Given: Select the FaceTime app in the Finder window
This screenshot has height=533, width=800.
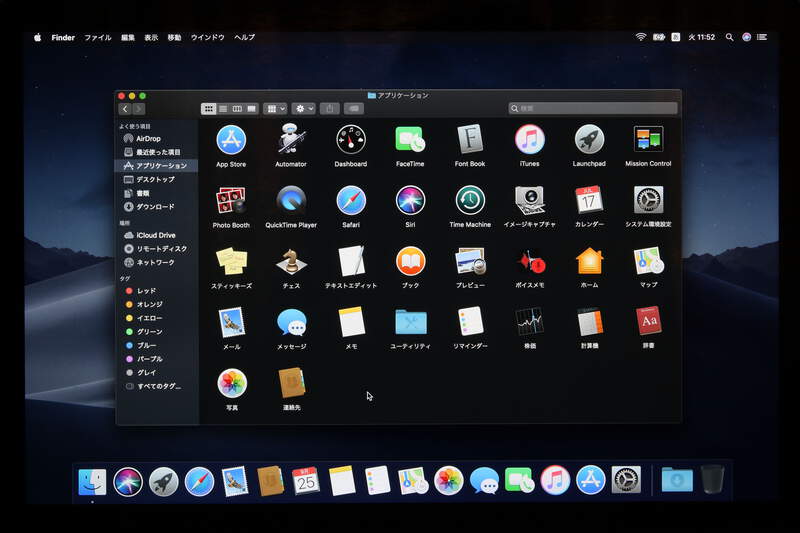Looking at the screenshot, I should [x=410, y=139].
